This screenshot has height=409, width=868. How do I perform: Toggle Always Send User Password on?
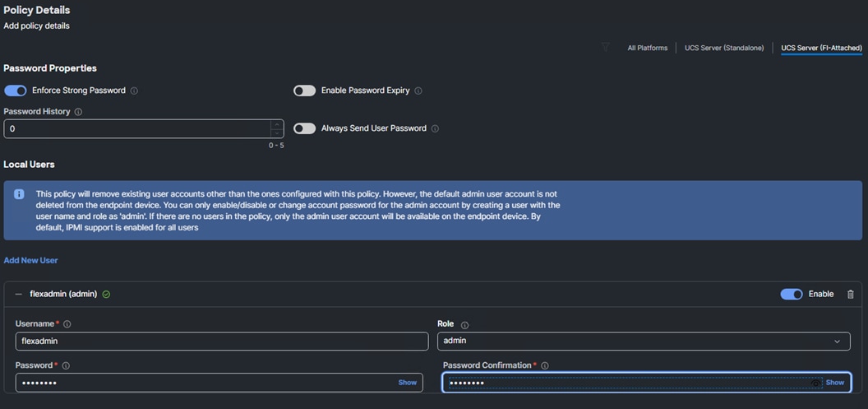(x=305, y=128)
